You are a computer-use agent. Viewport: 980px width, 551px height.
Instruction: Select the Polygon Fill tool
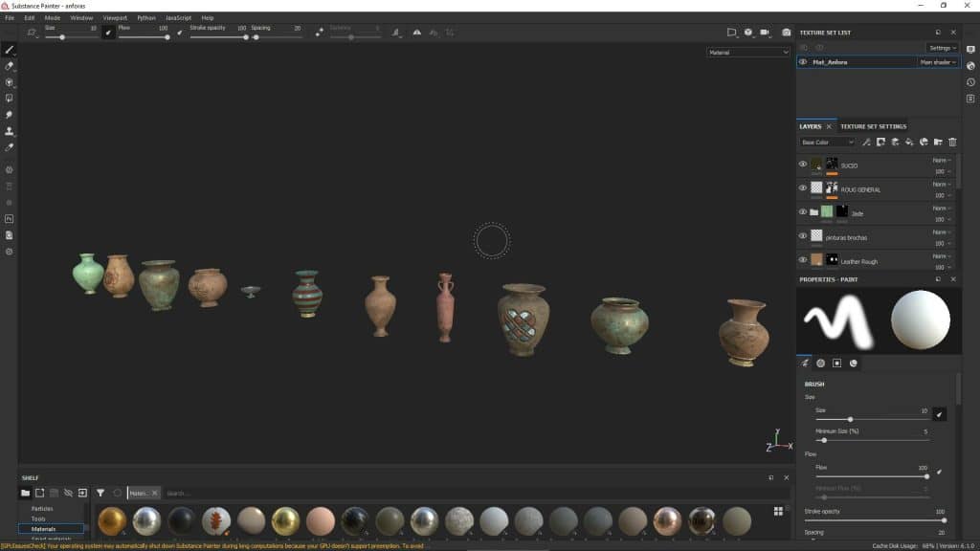[x=10, y=99]
